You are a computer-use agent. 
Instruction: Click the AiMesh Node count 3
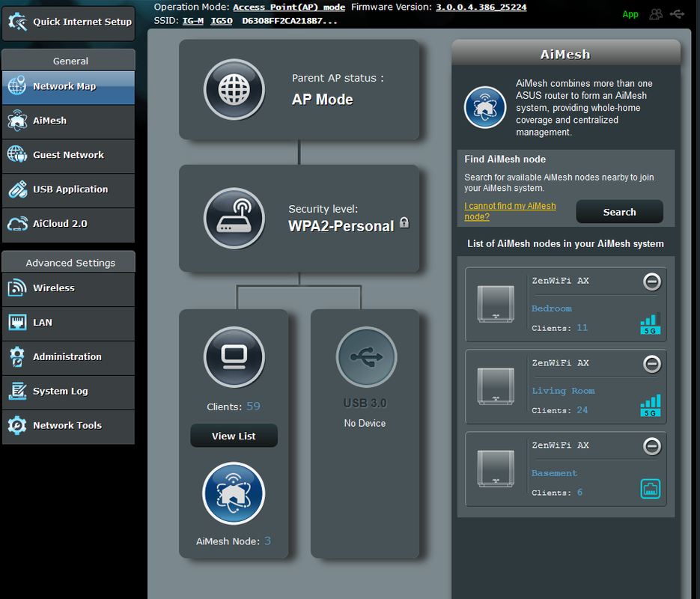tap(267, 541)
